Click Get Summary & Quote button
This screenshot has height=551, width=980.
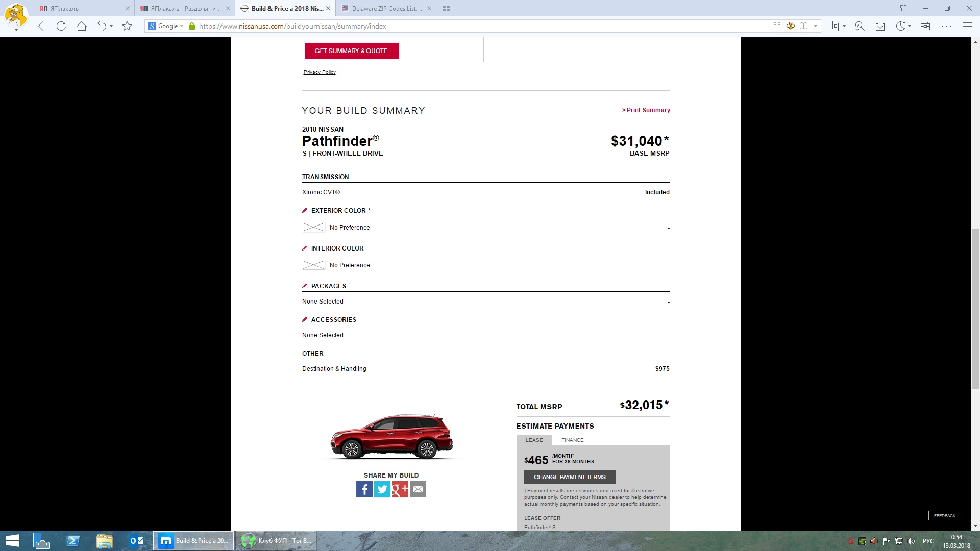point(352,51)
